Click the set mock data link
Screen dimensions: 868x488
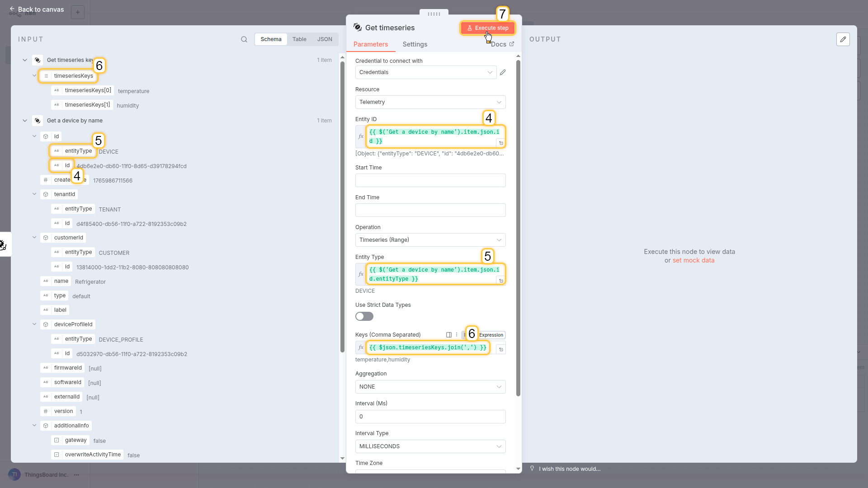click(693, 260)
